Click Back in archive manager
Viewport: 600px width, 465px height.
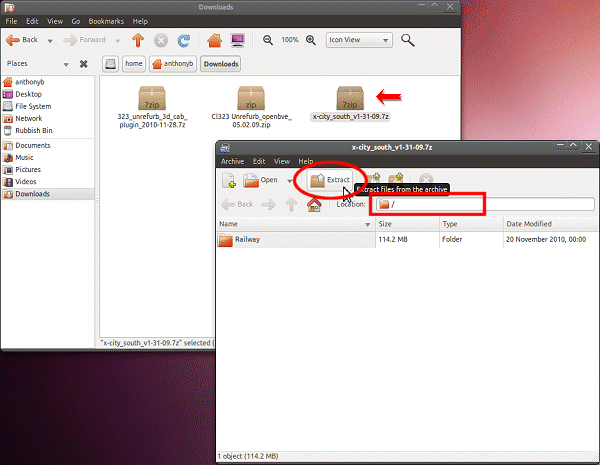click(237, 204)
